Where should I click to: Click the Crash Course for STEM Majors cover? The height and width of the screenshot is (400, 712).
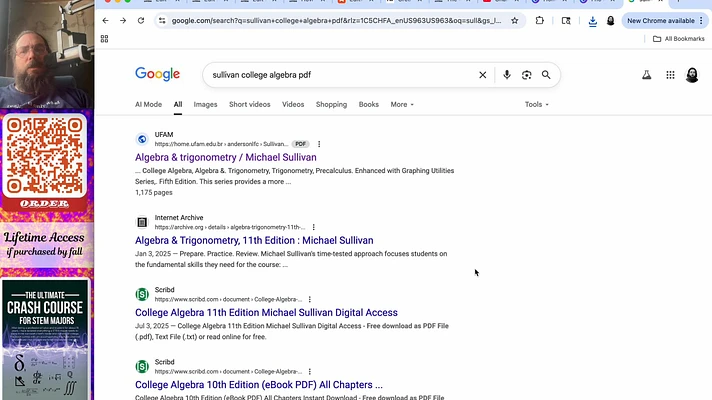coord(45,340)
